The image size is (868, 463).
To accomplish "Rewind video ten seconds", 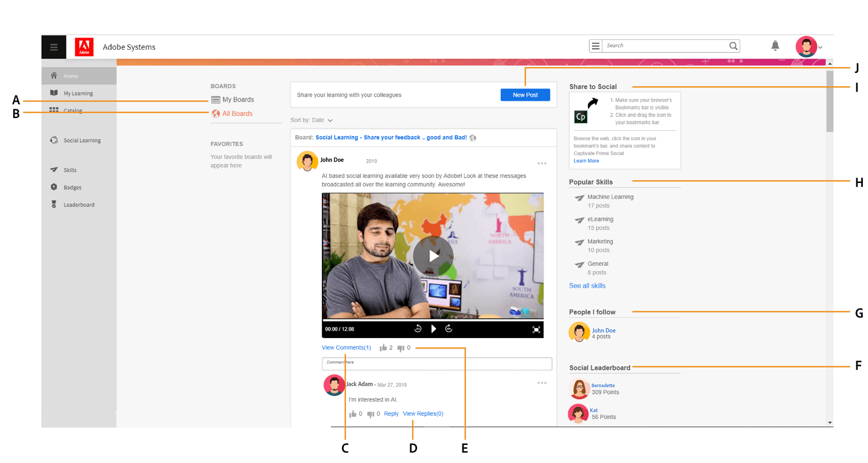I will click(x=418, y=329).
